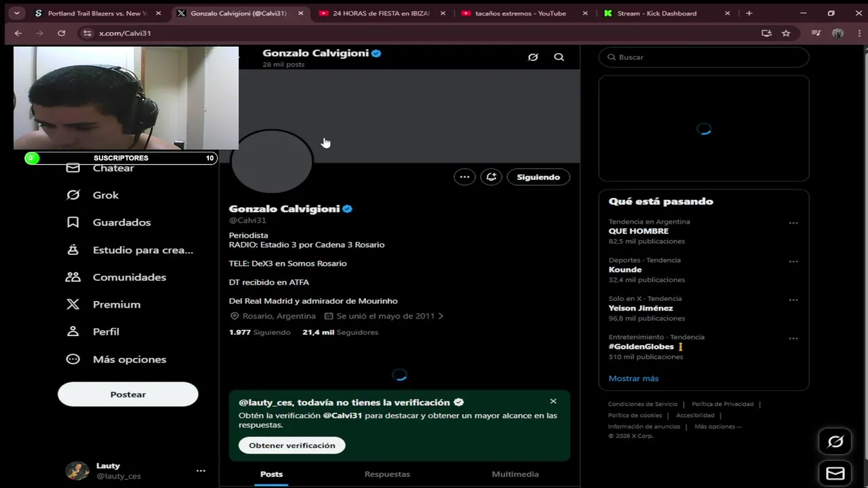Open Política de Privacidad footer link
The image size is (868, 488).
pos(723,404)
